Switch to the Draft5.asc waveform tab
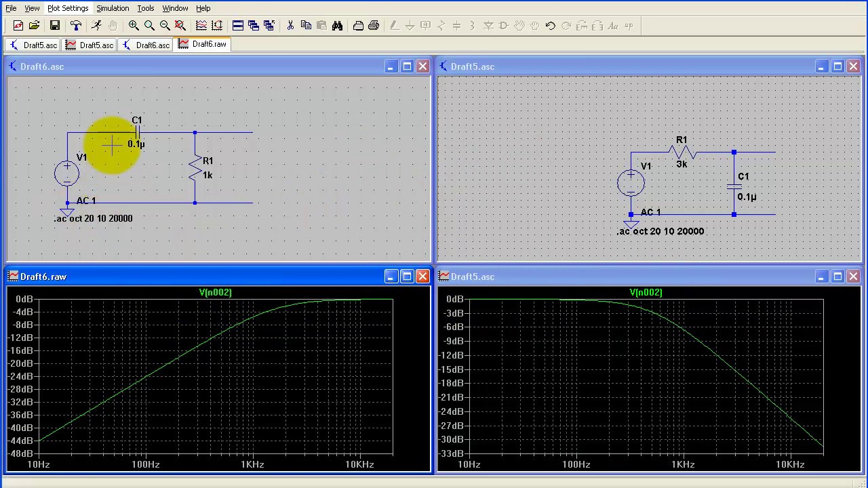The height and width of the screenshot is (488, 868). (x=90, y=45)
